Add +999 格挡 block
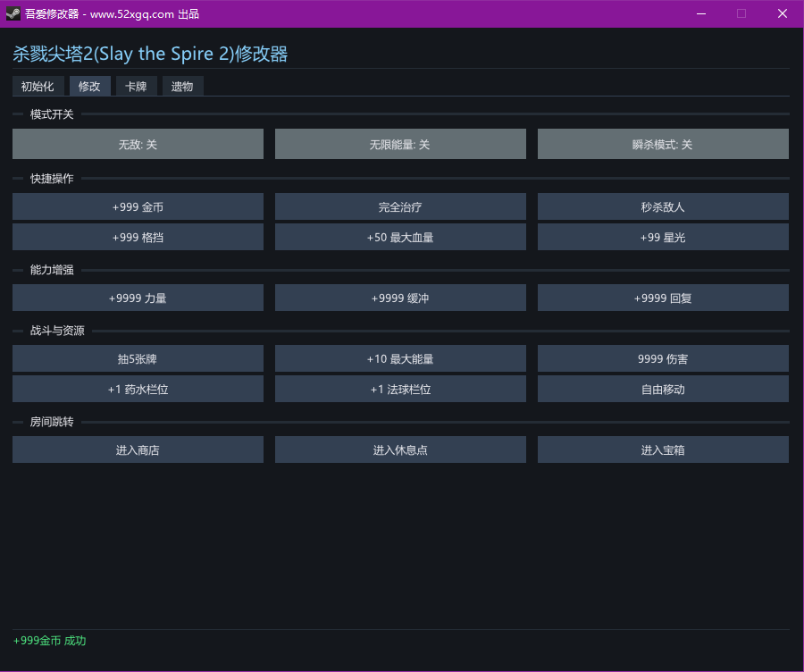The width and height of the screenshot is (804, 672). pos(138,237)
